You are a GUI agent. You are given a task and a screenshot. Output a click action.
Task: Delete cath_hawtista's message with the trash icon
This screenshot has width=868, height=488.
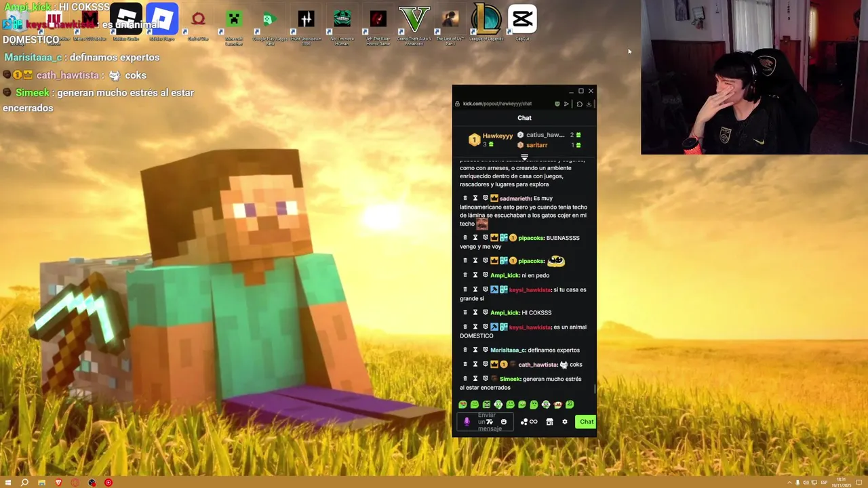[465, 365]
